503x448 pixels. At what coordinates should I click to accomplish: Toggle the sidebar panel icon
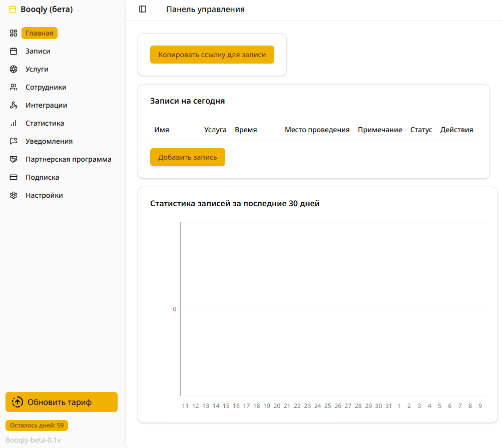point(143,9)
